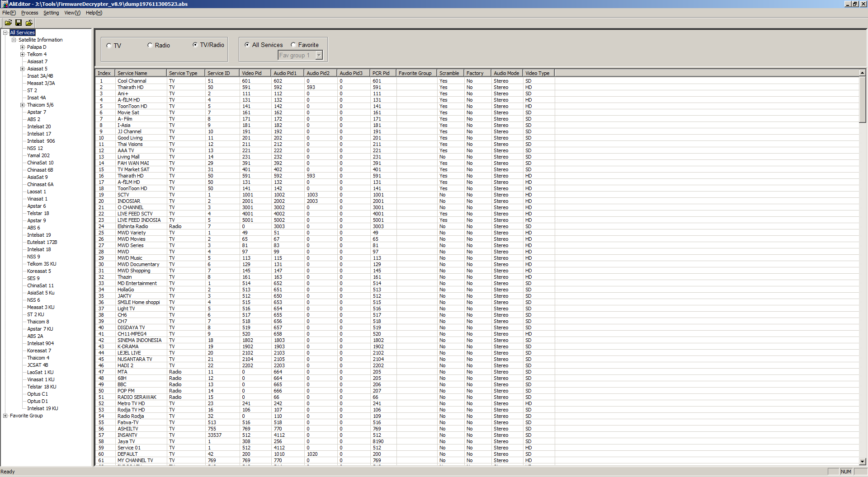Collapse the All Services tree root
The height and width of the screenshot is (477, 868).
click(5, 33)
